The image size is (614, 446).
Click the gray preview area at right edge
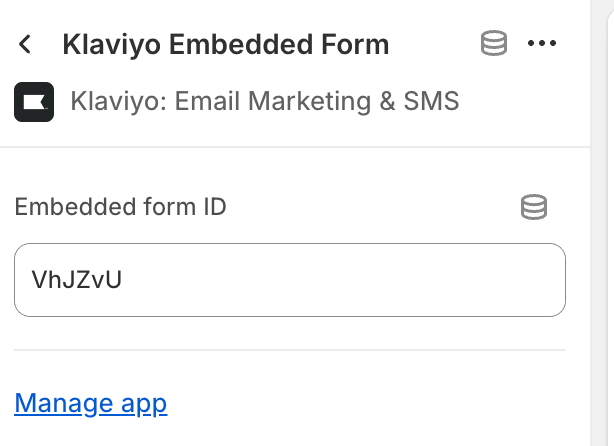(604, 250)
